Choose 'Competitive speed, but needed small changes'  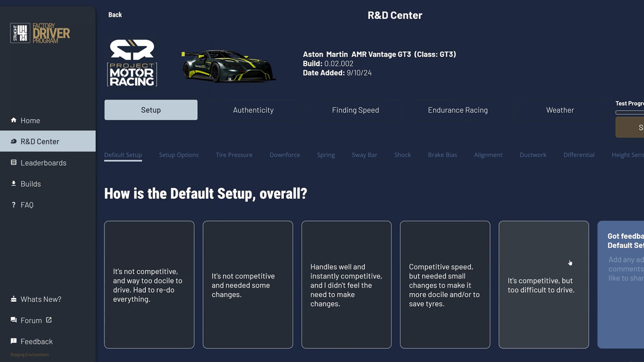pyautogui.click(x=445, y=285)
